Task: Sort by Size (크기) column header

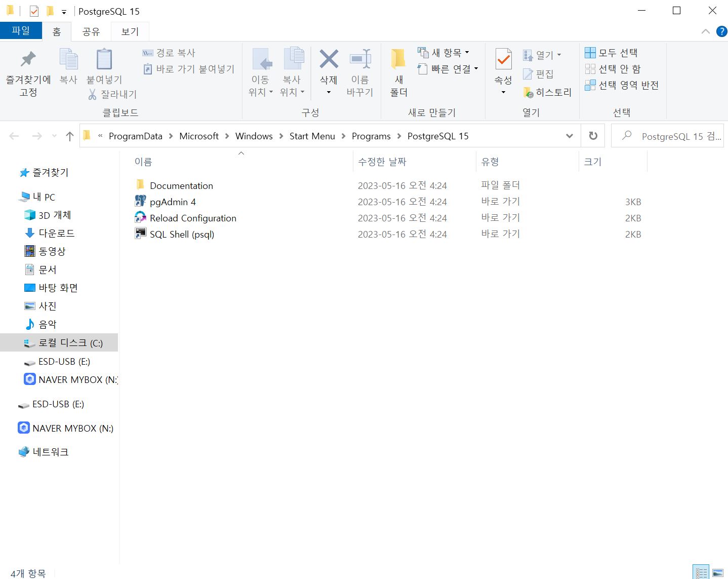Action: point(613,162)
